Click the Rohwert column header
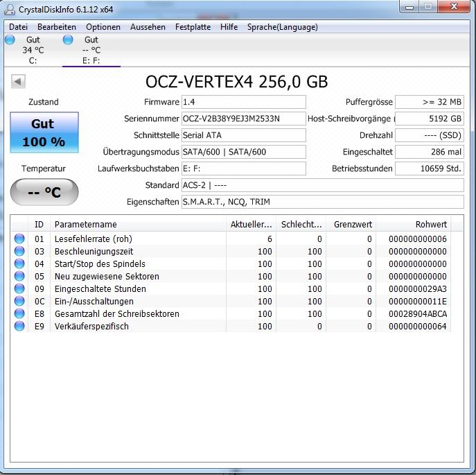476x475 pixels. (x=414, y=224)
